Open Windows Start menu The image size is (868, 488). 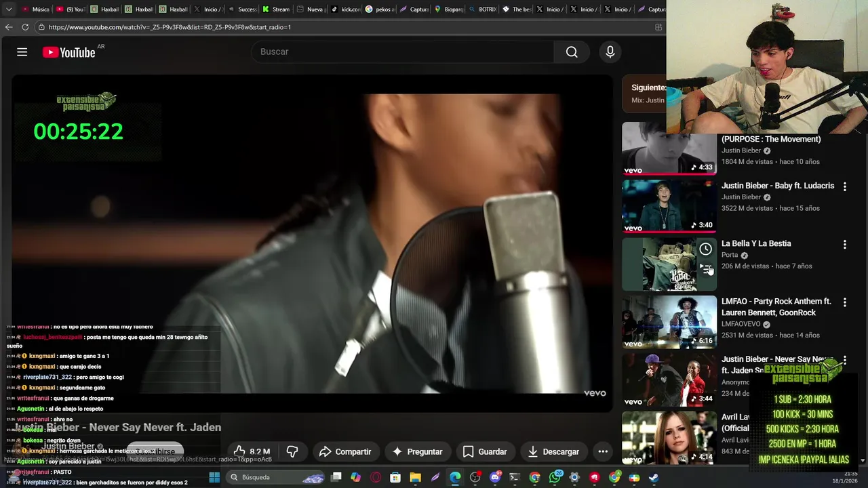coord(214,477)
